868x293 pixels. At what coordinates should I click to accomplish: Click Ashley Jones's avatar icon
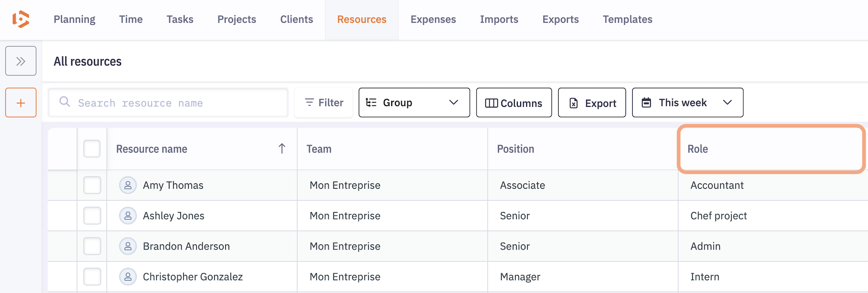(x=128, y=216)
